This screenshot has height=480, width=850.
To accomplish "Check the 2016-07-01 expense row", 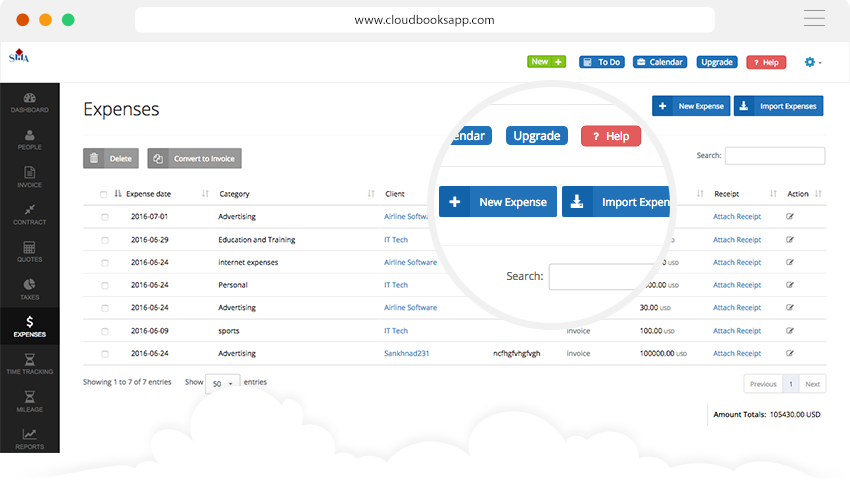I will [x=105, y=217].
